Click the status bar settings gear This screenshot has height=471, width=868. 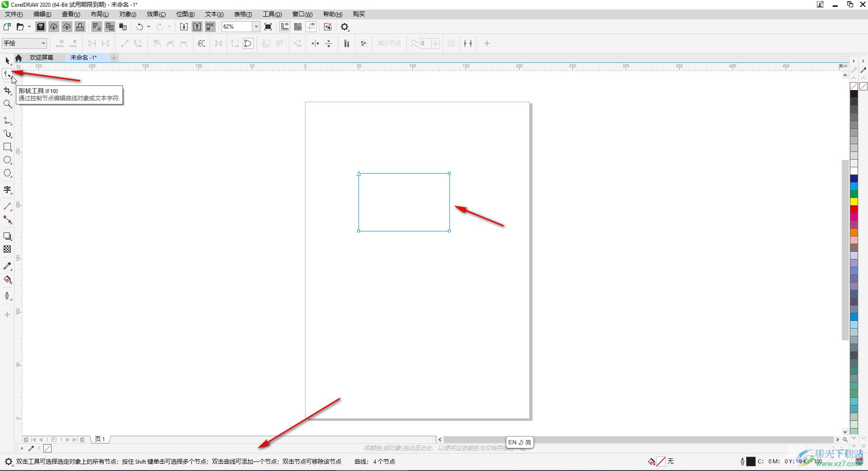(x=8, y=462)
